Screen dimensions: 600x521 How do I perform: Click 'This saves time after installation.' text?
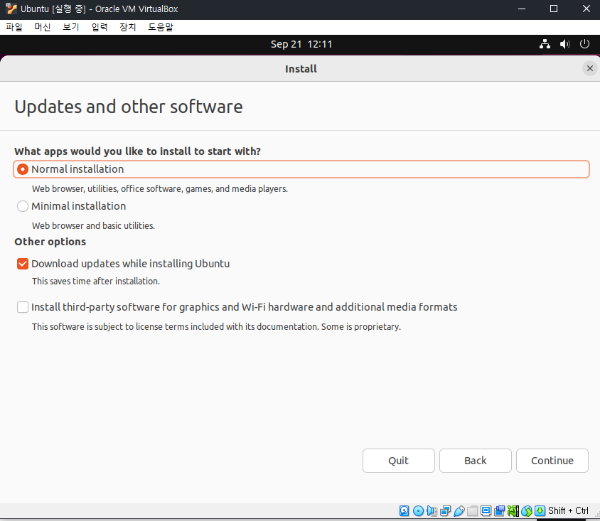(96, 281)
